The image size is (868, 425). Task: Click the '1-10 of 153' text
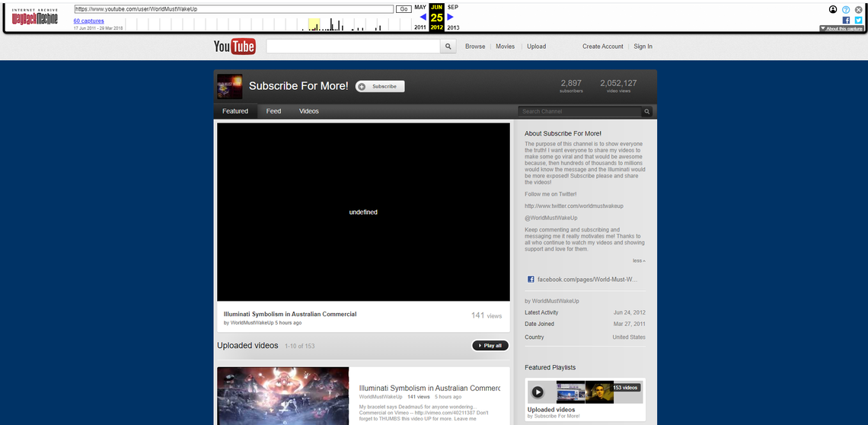coord(299,347)
